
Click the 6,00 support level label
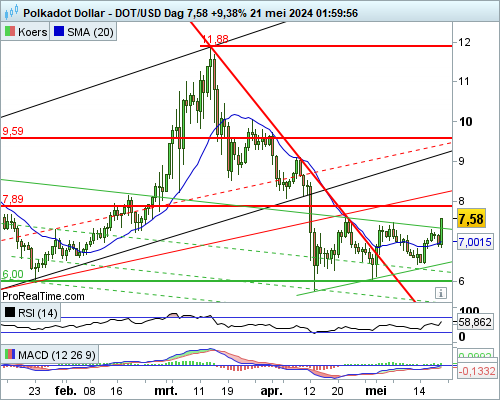click(x=13, y=274)
